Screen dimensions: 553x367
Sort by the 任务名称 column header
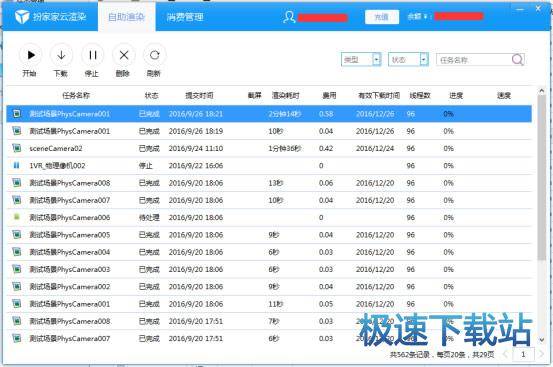[76, 95]
